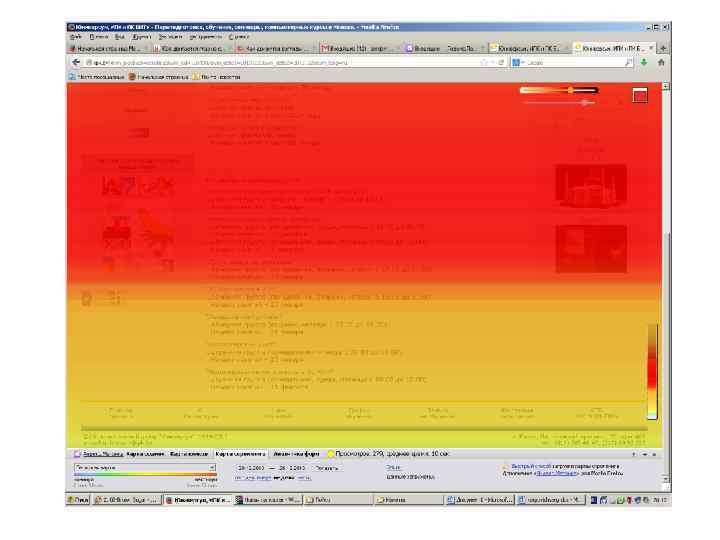Open the Закладки menu

tap(170, 37)
